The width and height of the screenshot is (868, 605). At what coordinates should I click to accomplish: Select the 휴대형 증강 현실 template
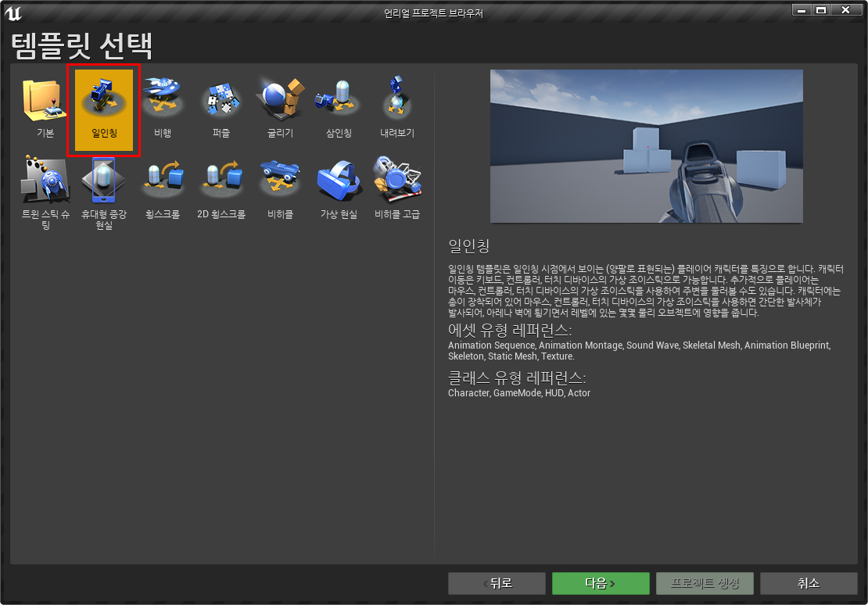click(x=103, y=192)
